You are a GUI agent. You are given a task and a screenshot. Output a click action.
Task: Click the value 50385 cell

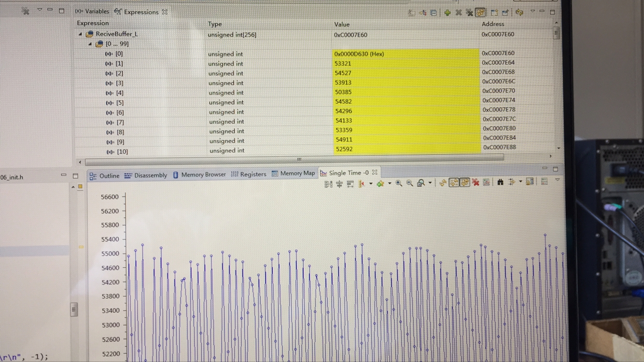[406, 92]
